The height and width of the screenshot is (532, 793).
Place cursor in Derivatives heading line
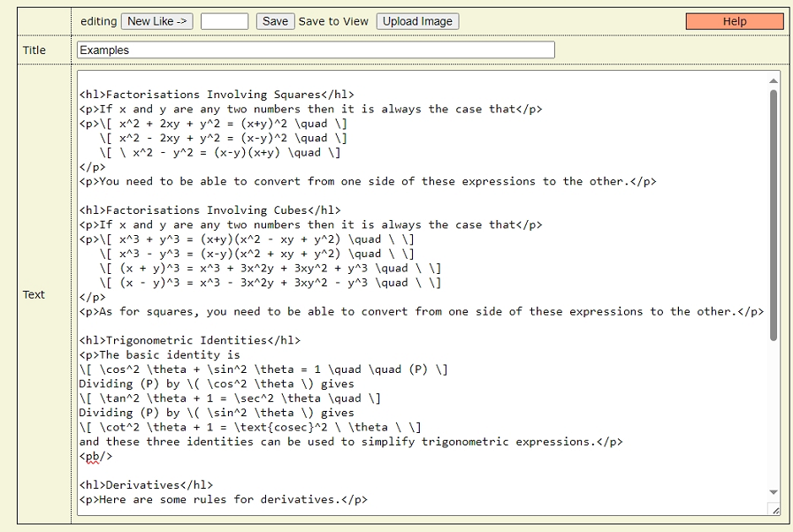(x=146, y=485)
